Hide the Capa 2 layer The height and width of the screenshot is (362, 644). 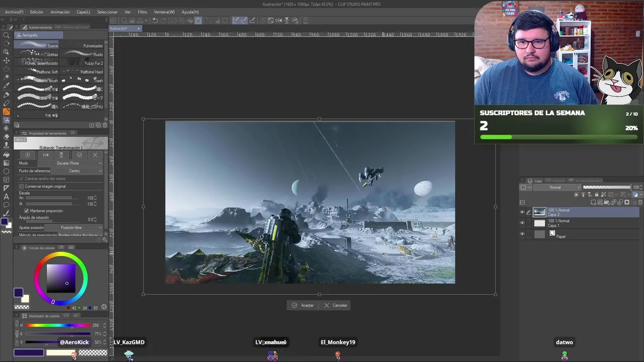(x=522, y=212)
